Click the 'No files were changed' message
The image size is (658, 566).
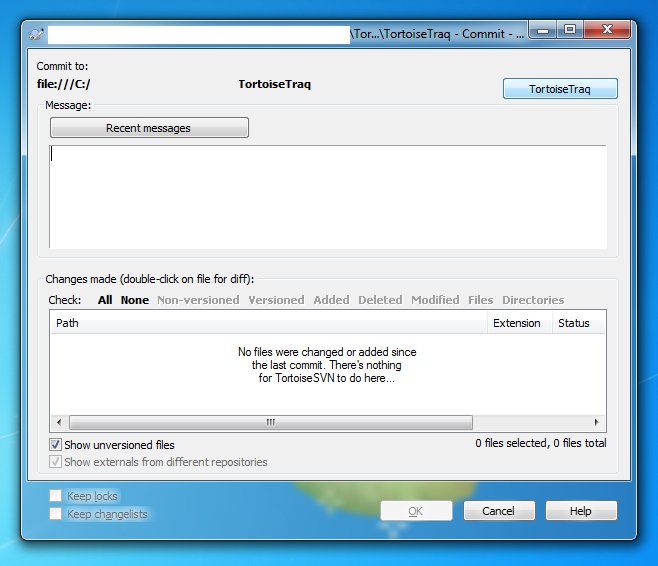327,365
